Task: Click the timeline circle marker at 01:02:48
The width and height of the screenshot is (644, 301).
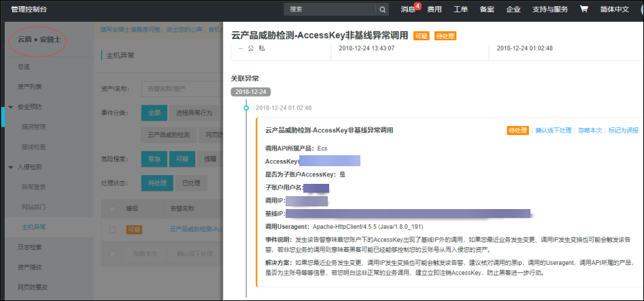Action: [245, 108]
